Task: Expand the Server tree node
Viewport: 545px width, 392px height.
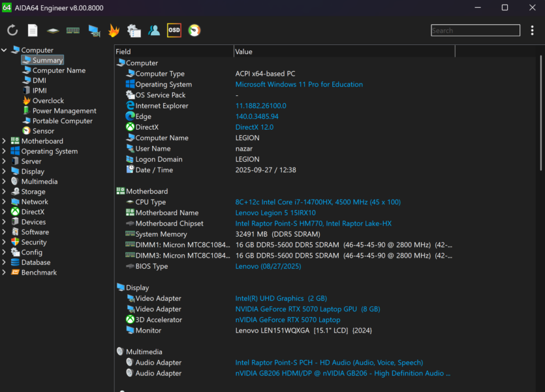Action: (x=4, y=162)
